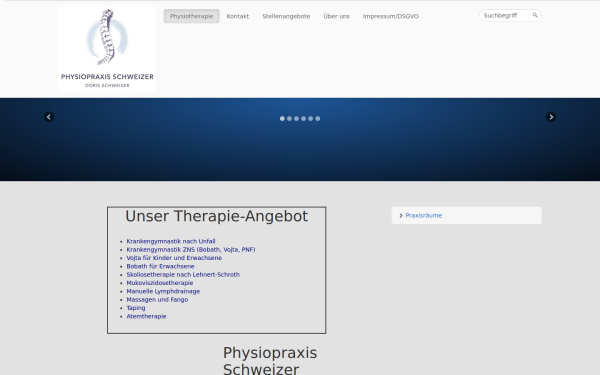Screen dimensions: 600x375
Task: Select the sixth slideshow dot
Action: point(318,119)
